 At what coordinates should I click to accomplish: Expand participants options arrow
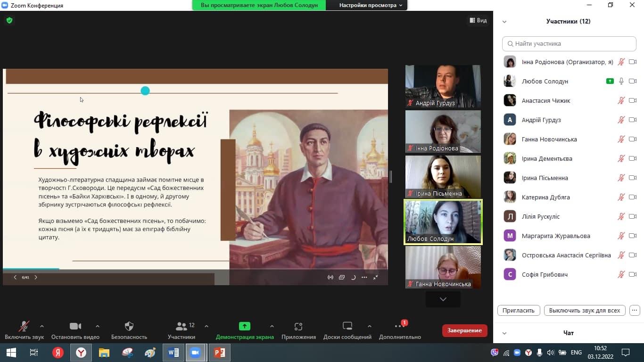206,326
